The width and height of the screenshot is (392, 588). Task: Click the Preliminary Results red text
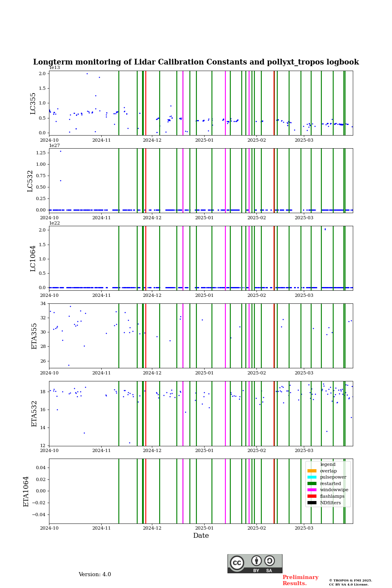(300, 580)
